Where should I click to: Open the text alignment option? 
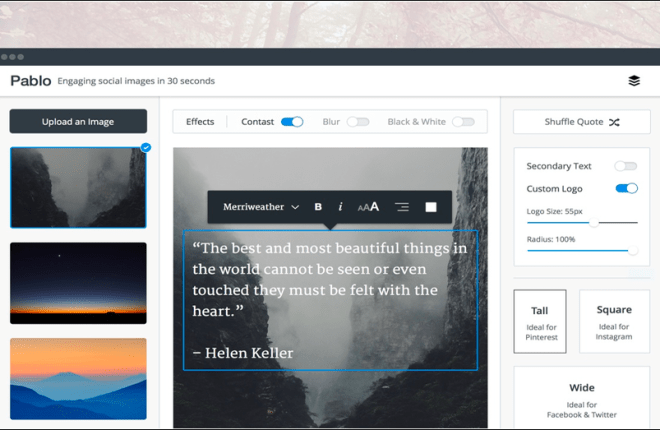coord(401,207)
